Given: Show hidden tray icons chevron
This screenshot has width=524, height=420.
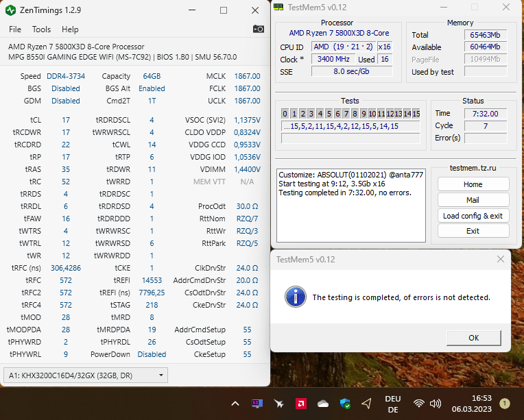Looking at the screenshot, I should [x=235, y=404].
